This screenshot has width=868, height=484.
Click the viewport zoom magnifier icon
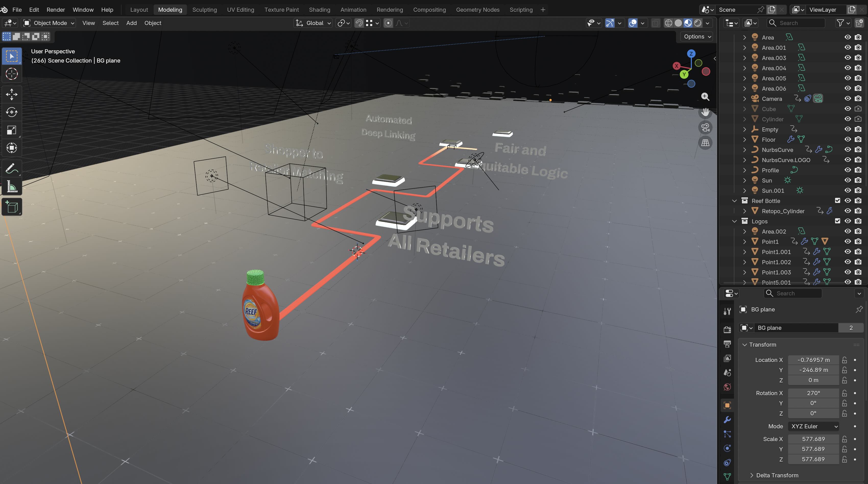coord(705,97)
